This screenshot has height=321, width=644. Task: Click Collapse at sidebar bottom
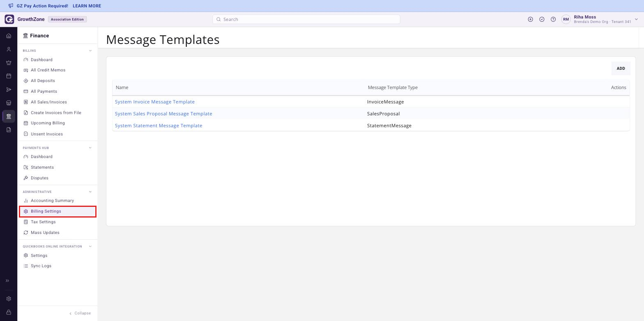80,313
